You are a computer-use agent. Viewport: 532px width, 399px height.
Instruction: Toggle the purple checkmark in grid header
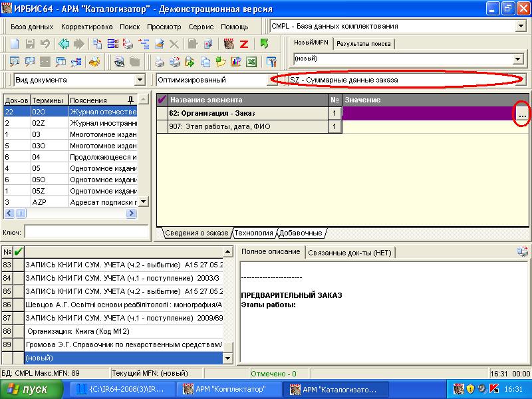pos(162,100)
